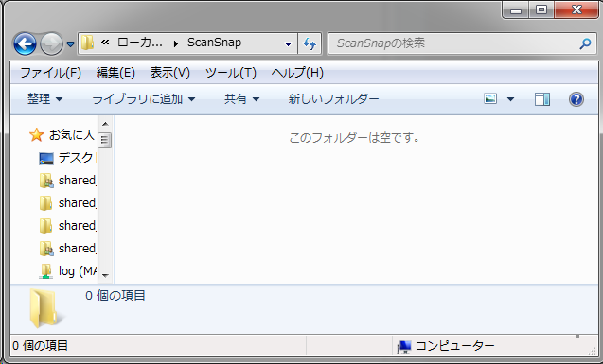Toggle the preview pane icon
The image size is (603, 364).
542,99
